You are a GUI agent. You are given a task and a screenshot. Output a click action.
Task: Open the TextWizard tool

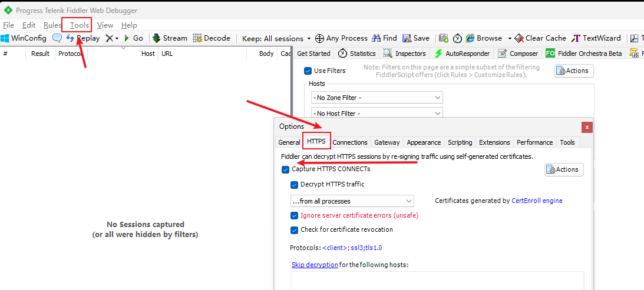[x=596, y=38]
